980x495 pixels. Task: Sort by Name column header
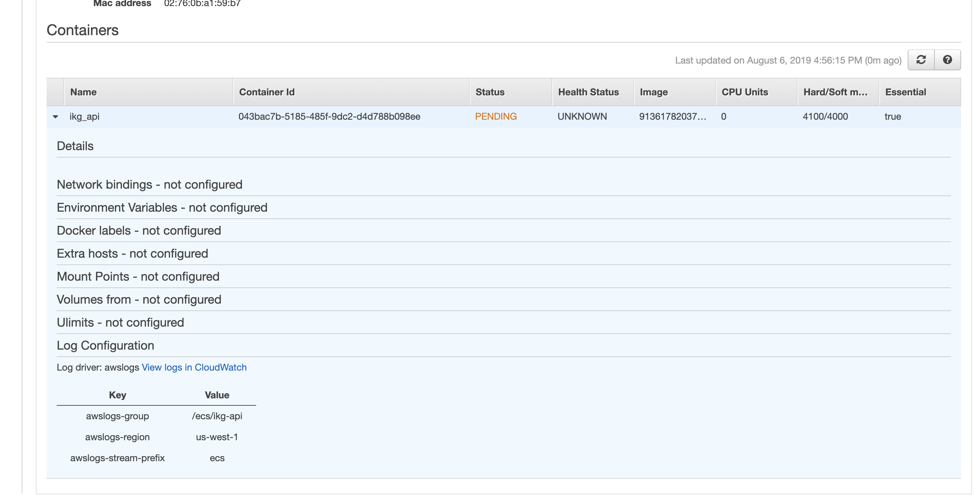pyautogui.click(x=83, y=92)
